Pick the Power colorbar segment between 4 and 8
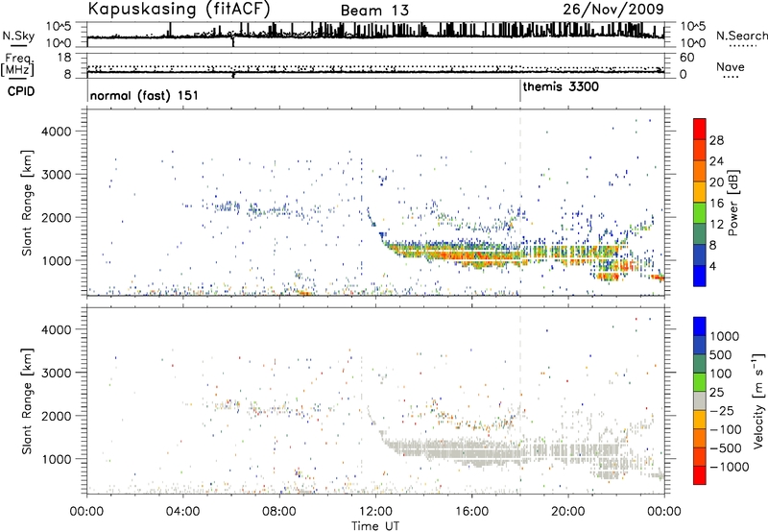This screenshot has width=768, height=532. 700,255
